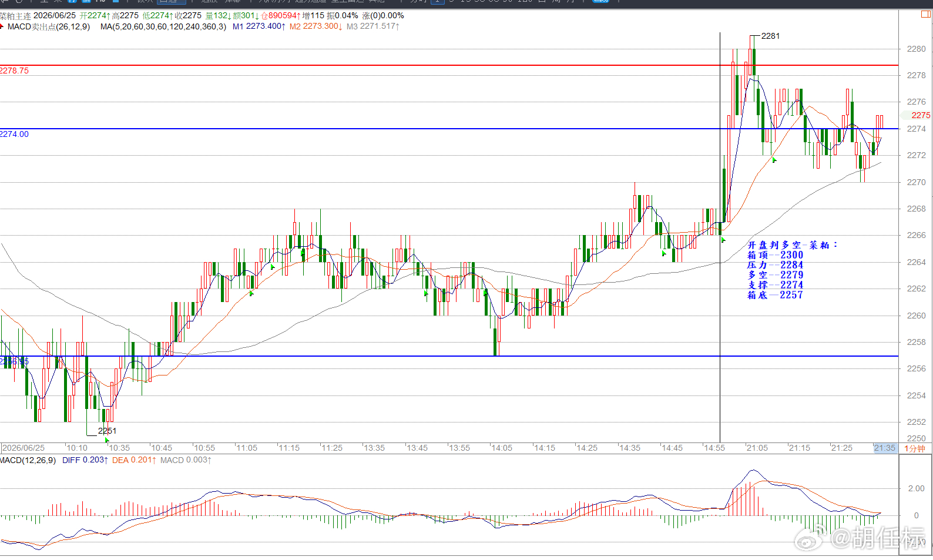Viewport: 933px width, 560px height.
Task: Click the 2026/06/25 date on the time axis
Action: [24, 448]
